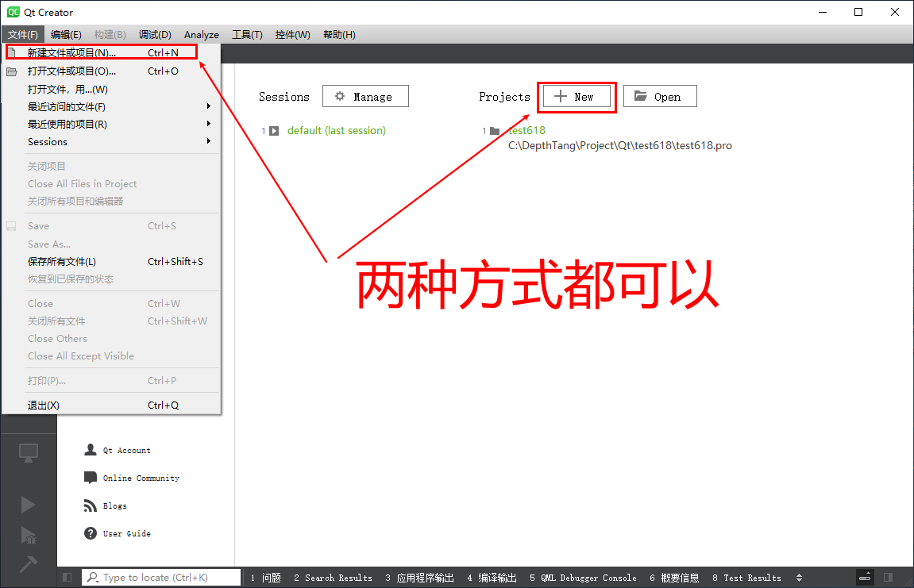Expand Sessions submenu in File menu

[110, 141]
